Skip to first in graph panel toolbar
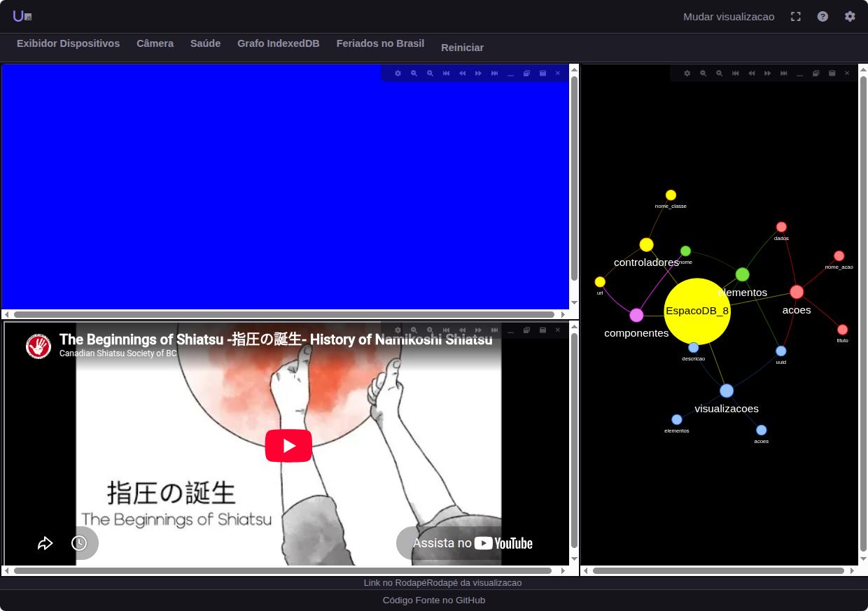 click(735, 73)
